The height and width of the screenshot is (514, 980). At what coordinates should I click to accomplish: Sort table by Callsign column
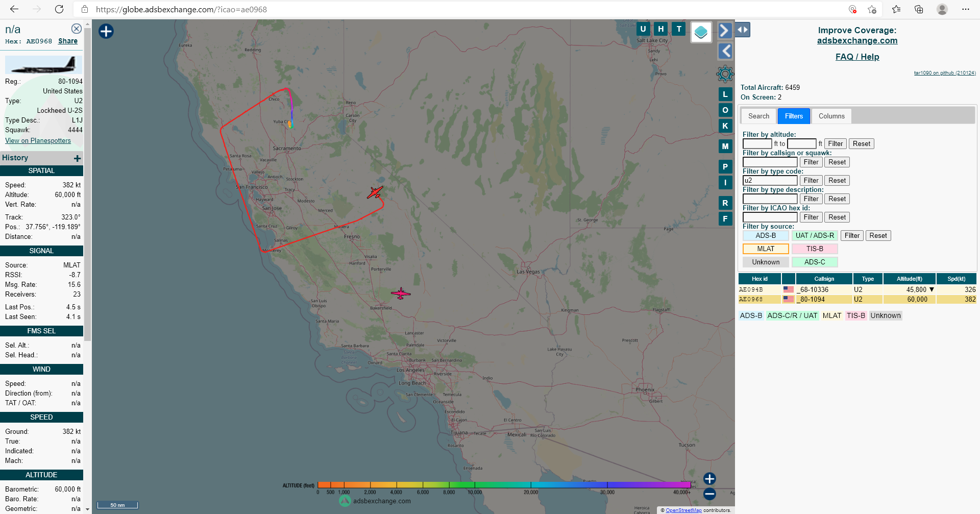[824, 279]
